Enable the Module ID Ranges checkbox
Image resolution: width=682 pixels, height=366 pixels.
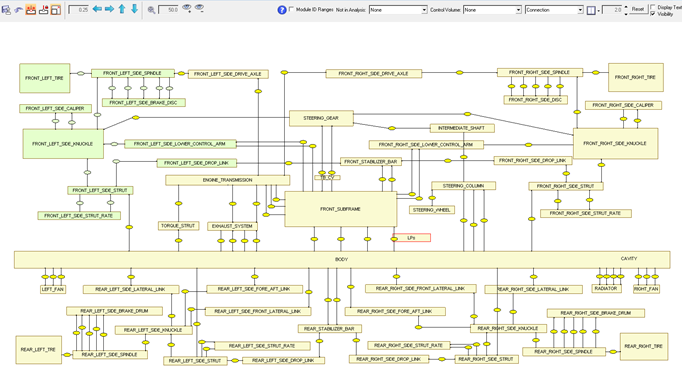tap(291, 9)
